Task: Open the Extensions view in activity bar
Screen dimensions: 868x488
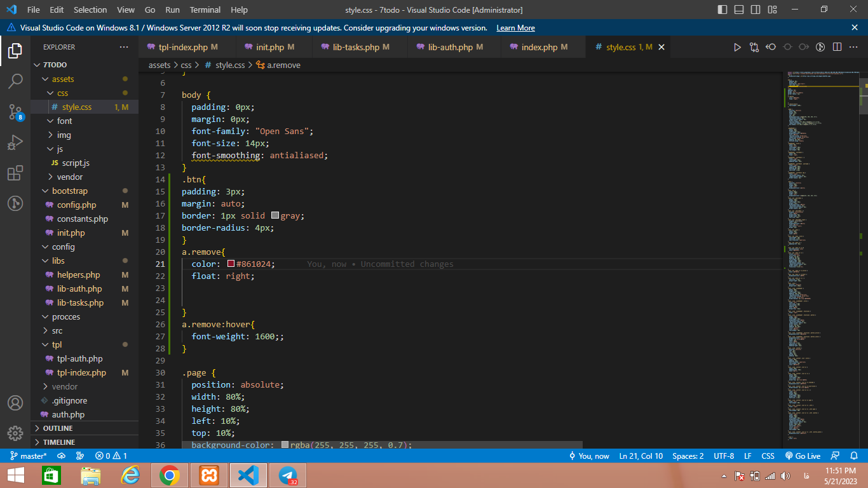Action: (x=15, y=173)
